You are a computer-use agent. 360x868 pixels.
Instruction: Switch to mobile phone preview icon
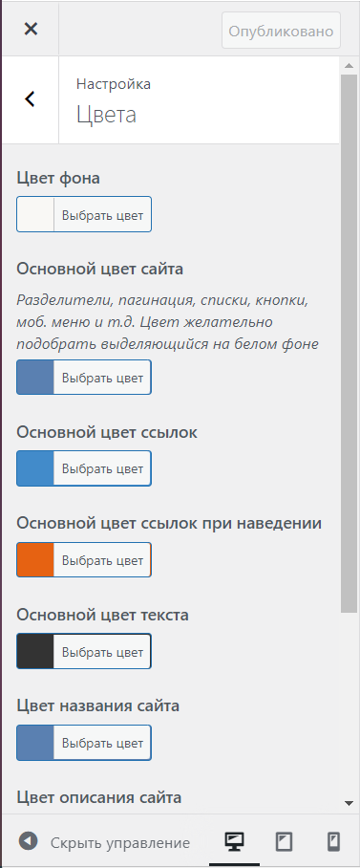pos(333,842)
